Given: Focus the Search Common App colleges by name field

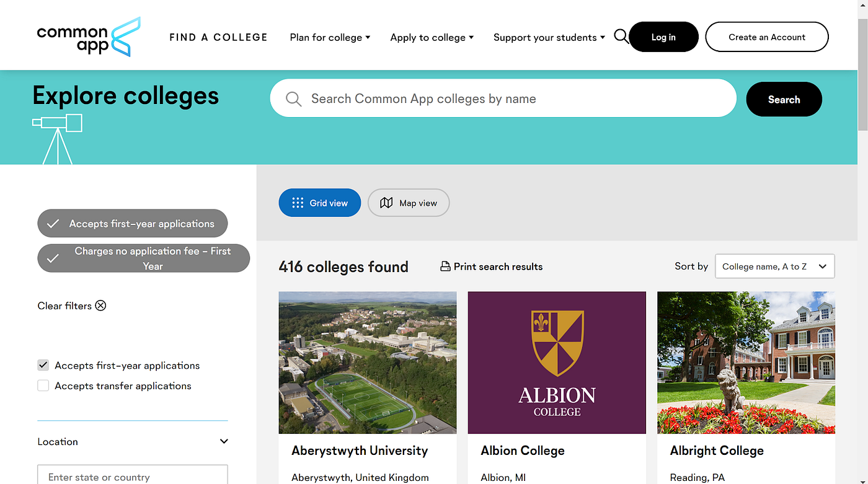Looking at the screenshot, I should pyautogui.click(x=503, y=99).
